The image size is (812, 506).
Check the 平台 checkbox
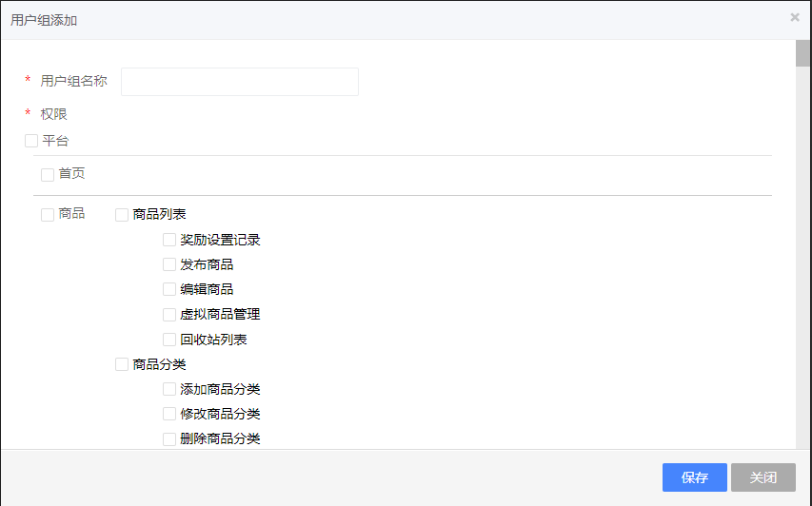pos(31,141)
